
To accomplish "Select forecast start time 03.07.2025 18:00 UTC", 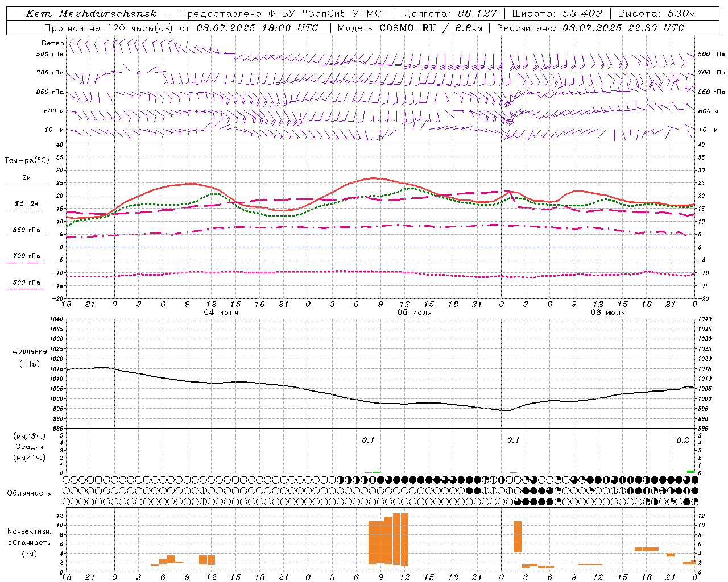I will 257,28.
